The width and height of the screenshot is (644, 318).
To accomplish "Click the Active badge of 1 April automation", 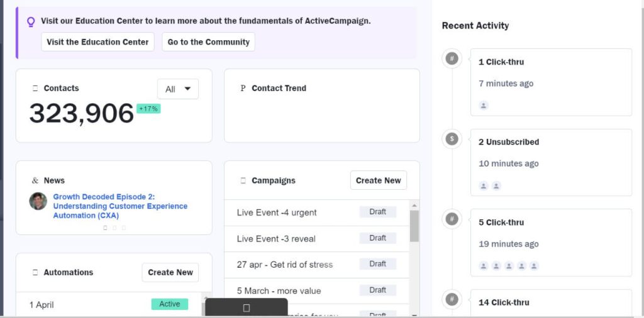I will 170,304.
